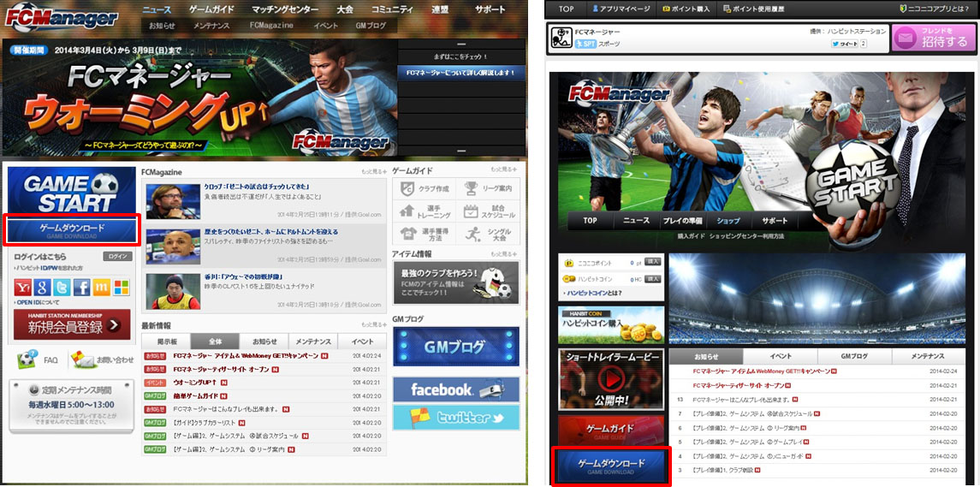Open the リーグ案内 trophy icon
The width and height of the screenshot is (980, 487).
click(x=488, y=188)
